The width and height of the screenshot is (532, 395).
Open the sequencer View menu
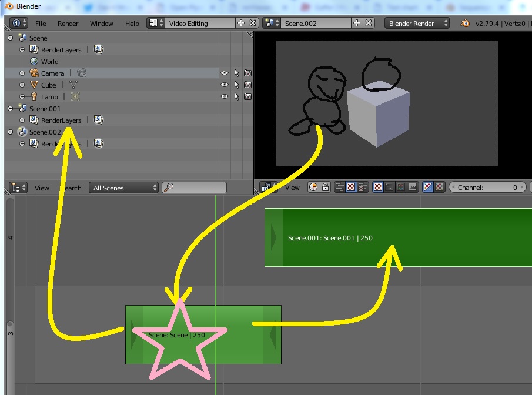pyautogui.click(x=292, y=188)
